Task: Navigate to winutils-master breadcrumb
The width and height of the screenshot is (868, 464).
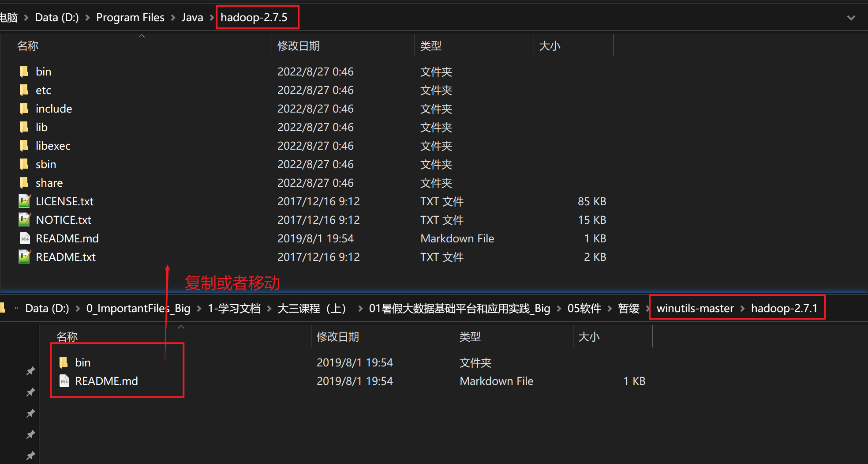Action: [x=695, y=308]
